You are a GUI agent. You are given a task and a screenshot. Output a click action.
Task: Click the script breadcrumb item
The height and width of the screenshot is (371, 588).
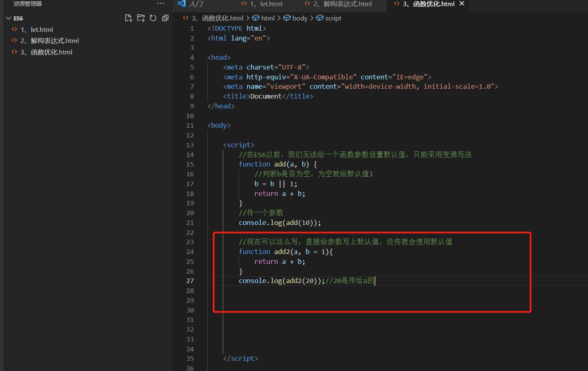(333, 18)
